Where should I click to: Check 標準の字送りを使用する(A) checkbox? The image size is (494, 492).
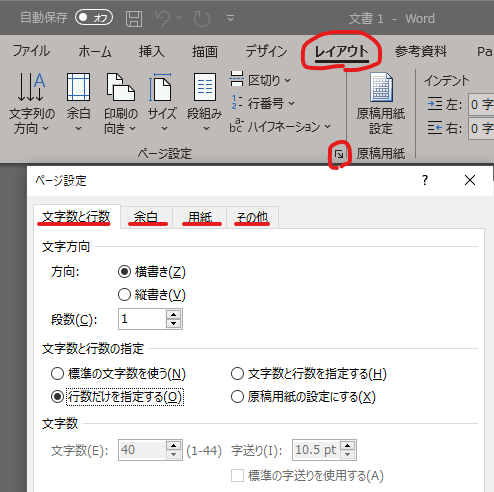tap(237, 476)
